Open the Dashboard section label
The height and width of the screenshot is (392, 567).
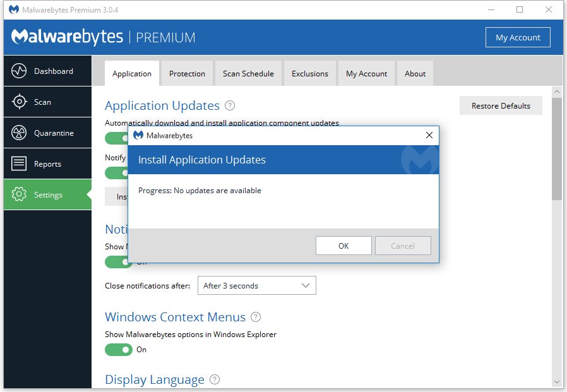coord(54,71)
